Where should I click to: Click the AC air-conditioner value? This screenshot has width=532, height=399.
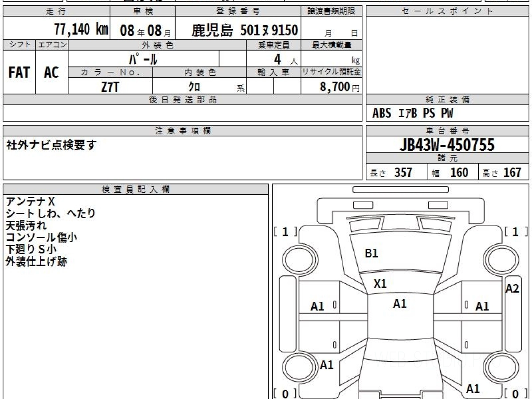(x=51, y=72)
